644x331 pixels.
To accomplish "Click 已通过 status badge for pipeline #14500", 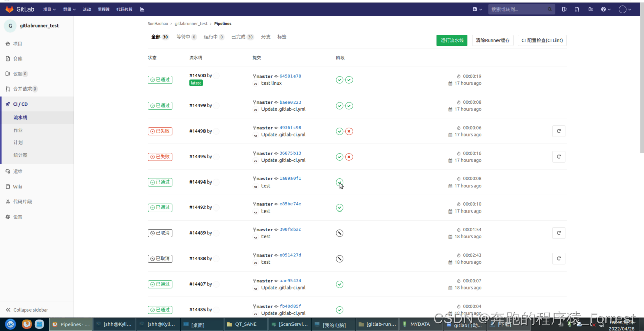I will coord(160,80).
